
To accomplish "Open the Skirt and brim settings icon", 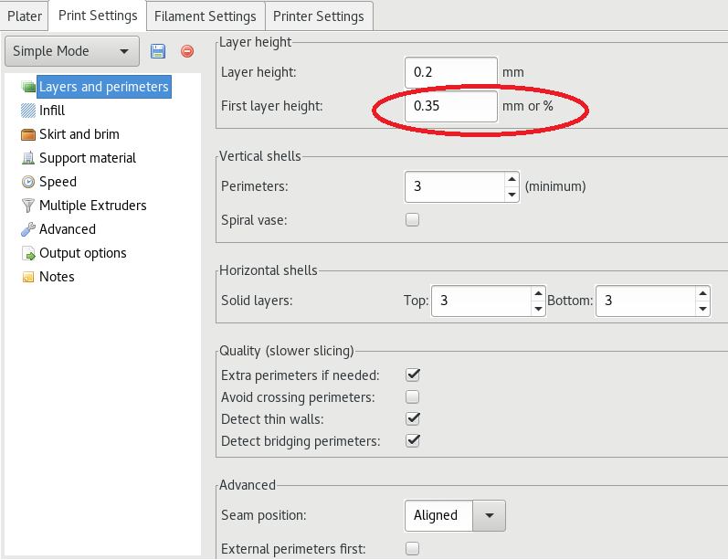I will tap(28, 134).
